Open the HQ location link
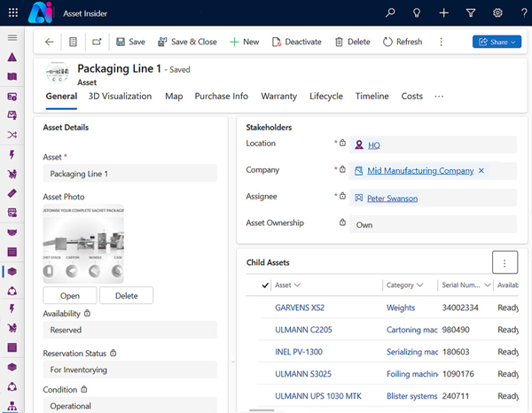The width and height of the screenshot is (532, 413). pos(374,145)
